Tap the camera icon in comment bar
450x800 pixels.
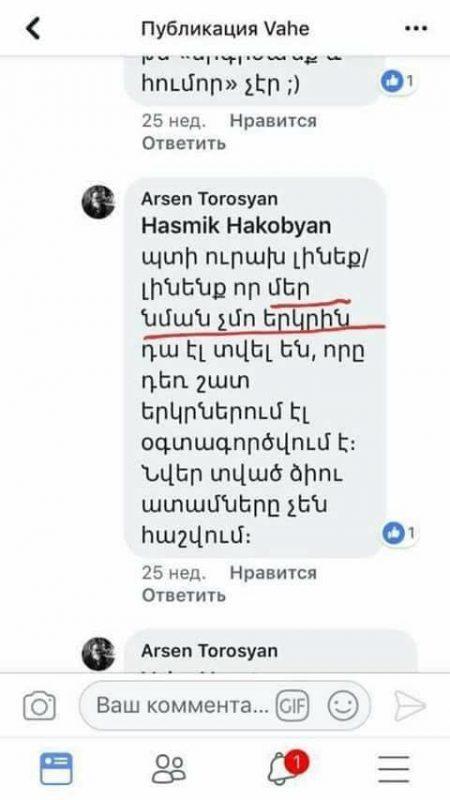(x=39, y=706)
